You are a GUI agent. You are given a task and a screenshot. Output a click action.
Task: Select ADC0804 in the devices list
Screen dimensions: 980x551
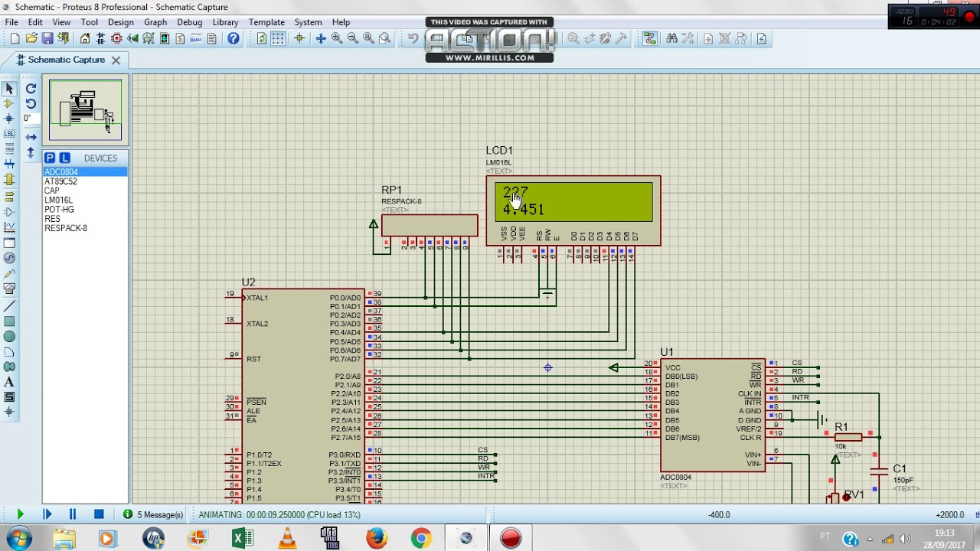[x=85, y=172]
